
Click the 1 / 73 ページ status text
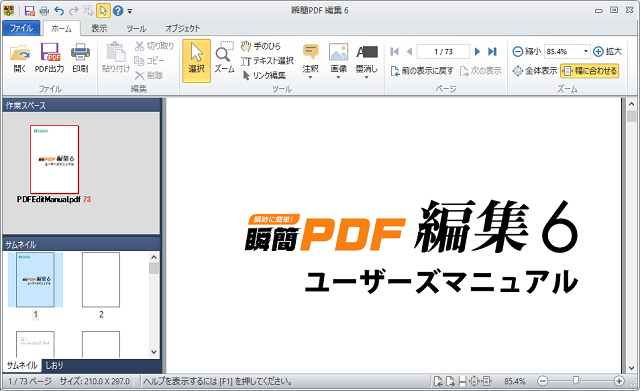pos(30,381)
